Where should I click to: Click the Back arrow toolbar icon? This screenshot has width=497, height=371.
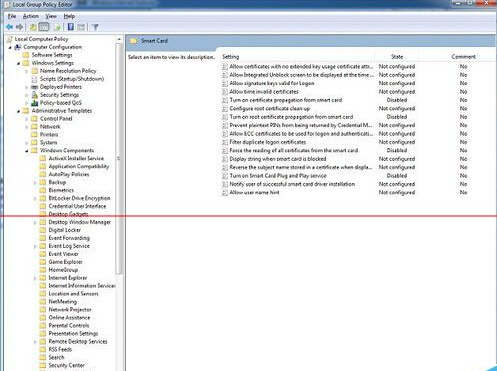click(x=9, y=27)
